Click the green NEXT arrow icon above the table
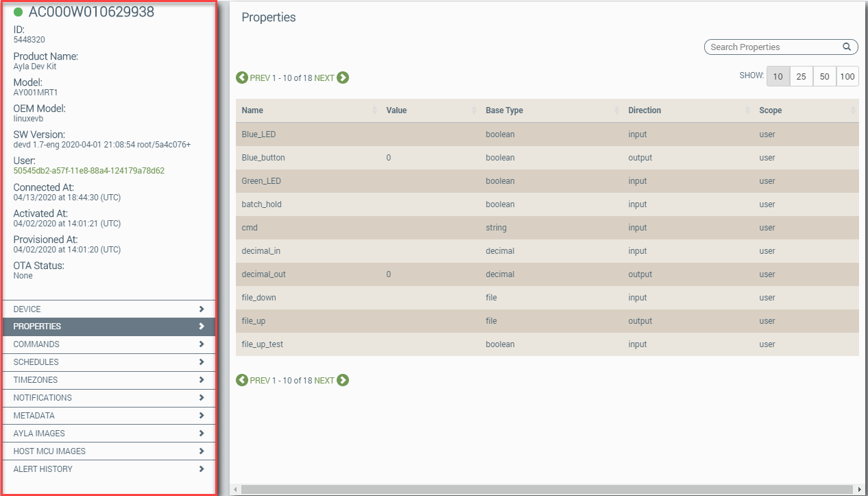This screenshot has height=496, width=868. (343, 78)
